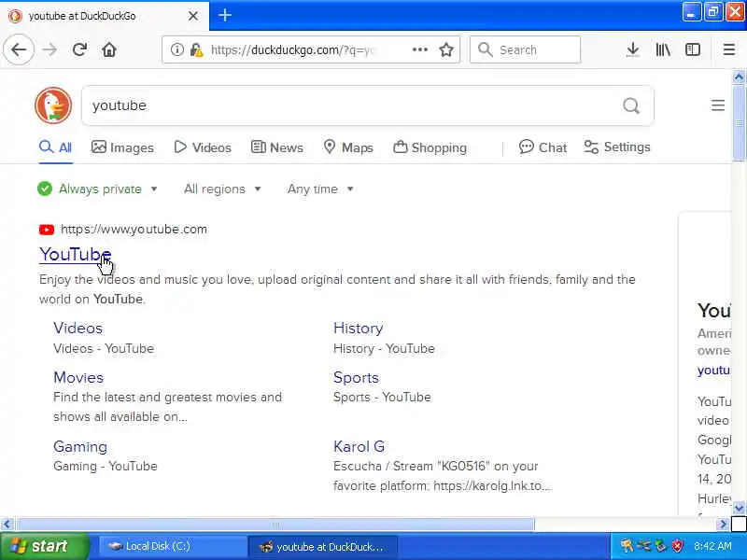Click the lock with warning icon
The width and height of the screenshot is (747, 560).
click(x=196, y=49)
